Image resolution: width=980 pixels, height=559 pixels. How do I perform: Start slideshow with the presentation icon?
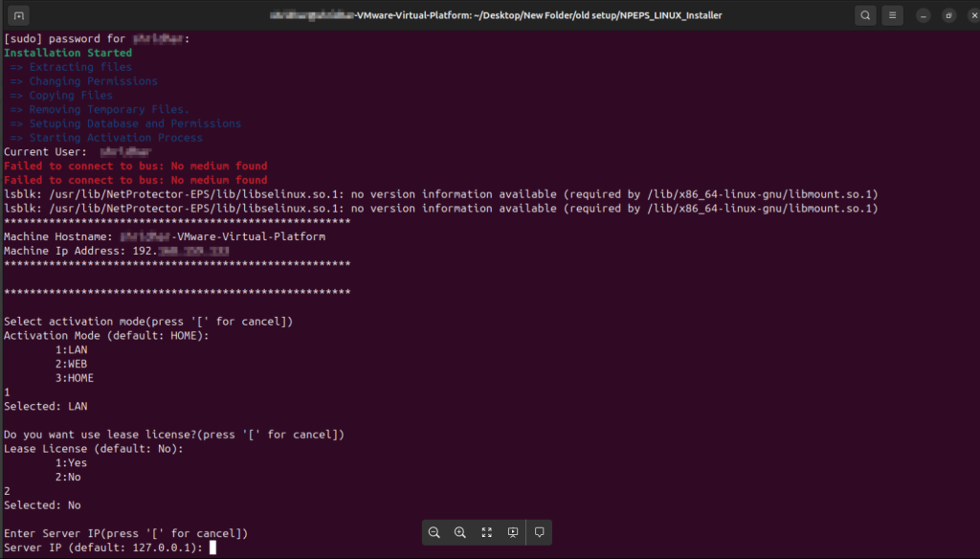pos(513,532)
